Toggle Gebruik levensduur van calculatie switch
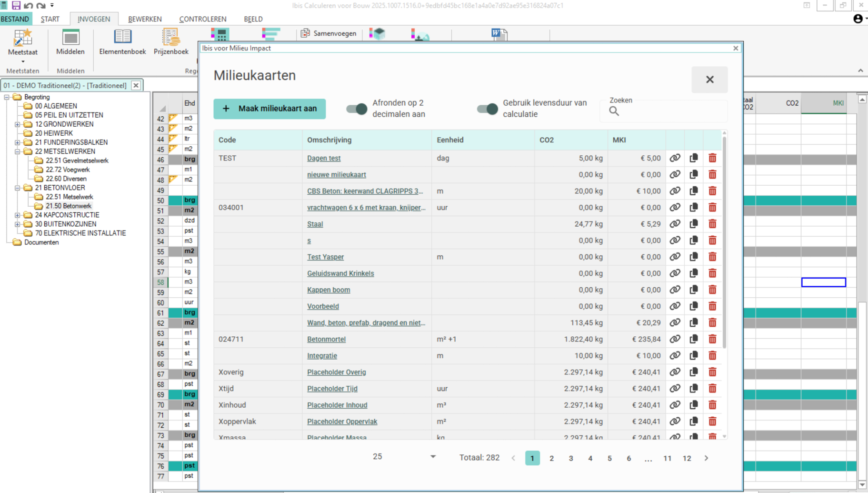 (x=487, y=109)
